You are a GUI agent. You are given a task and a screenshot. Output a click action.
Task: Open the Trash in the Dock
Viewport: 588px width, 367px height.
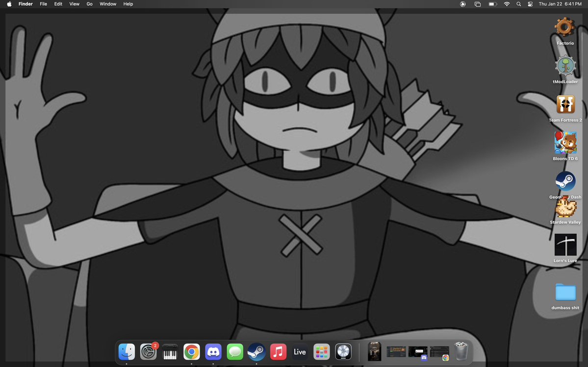(461, 351)
